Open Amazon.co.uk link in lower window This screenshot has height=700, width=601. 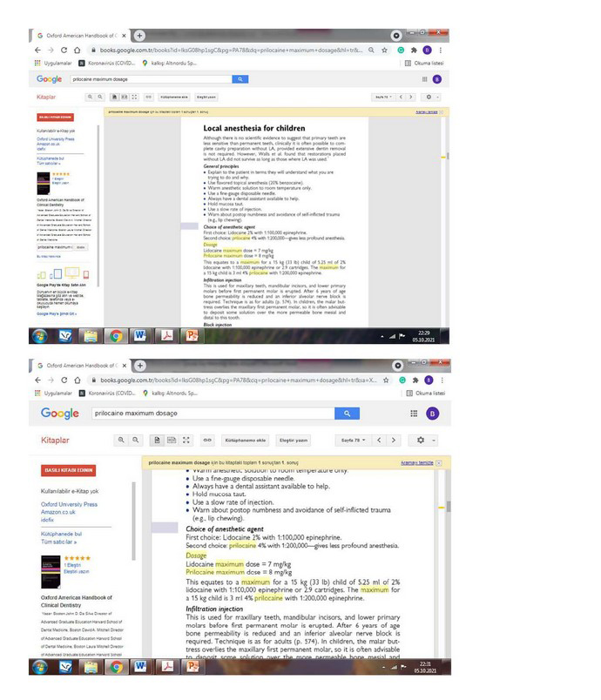tap(58, 512)
